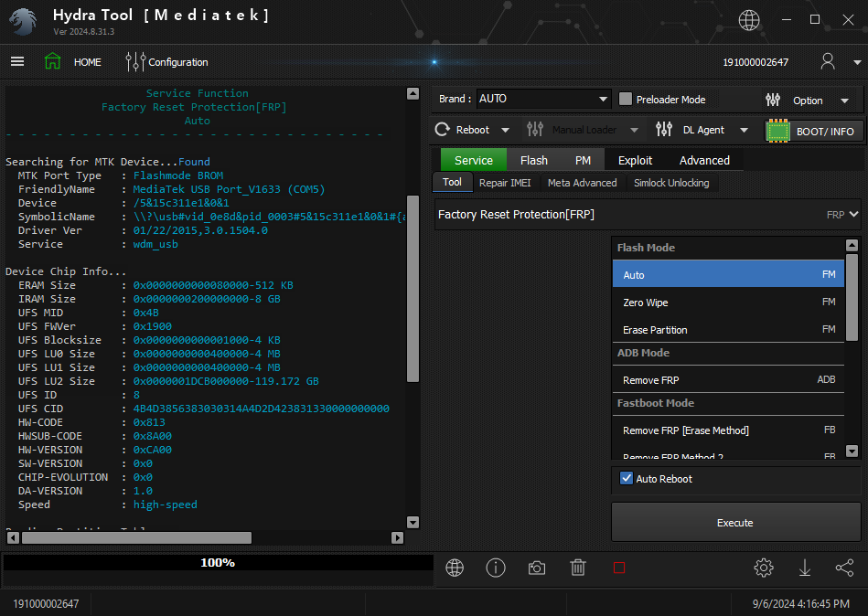Uncheck the Auto Reboot checkbox
Screen dimensions: 868x616
(627, 478)
